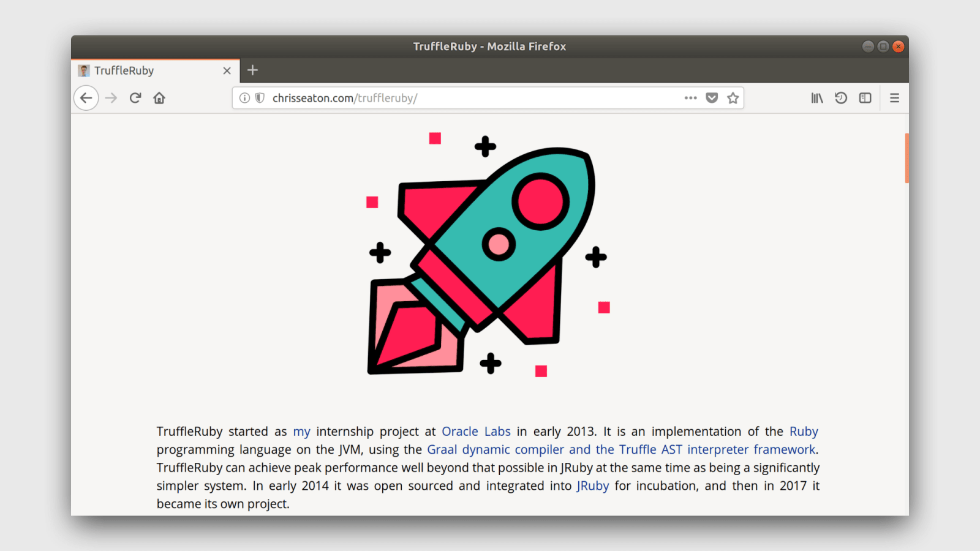This screenshot has width=980, height=551.
Task: Open page actions three-dot menu
Action: (691, 98)
